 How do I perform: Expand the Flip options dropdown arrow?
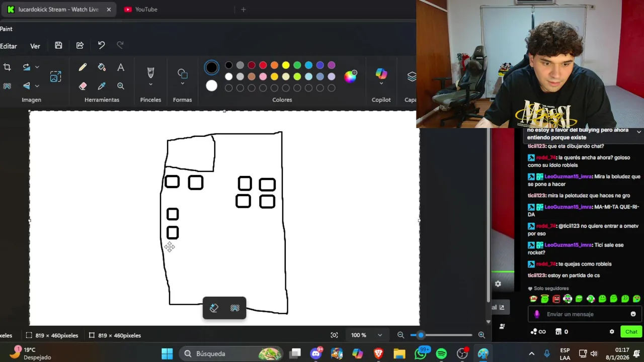coord(37,86)
